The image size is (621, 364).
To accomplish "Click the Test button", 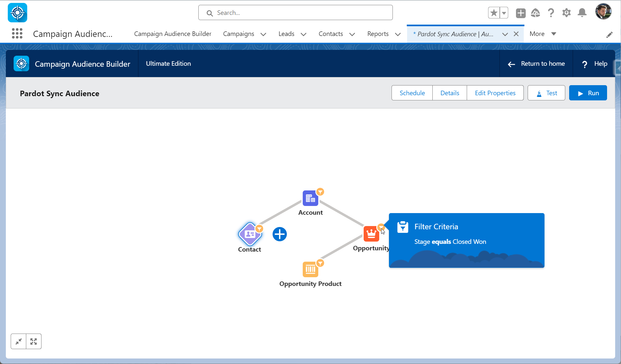I will click(546, 93).
